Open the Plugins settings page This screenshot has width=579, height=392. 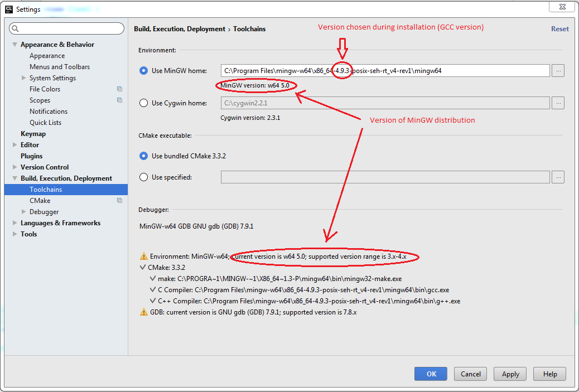(x=31, y=156)
